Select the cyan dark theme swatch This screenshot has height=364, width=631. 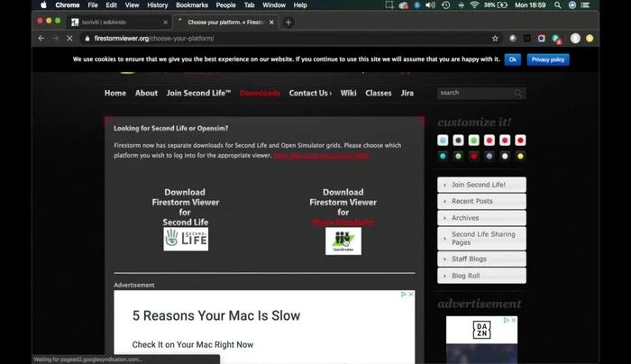(443, 156)
